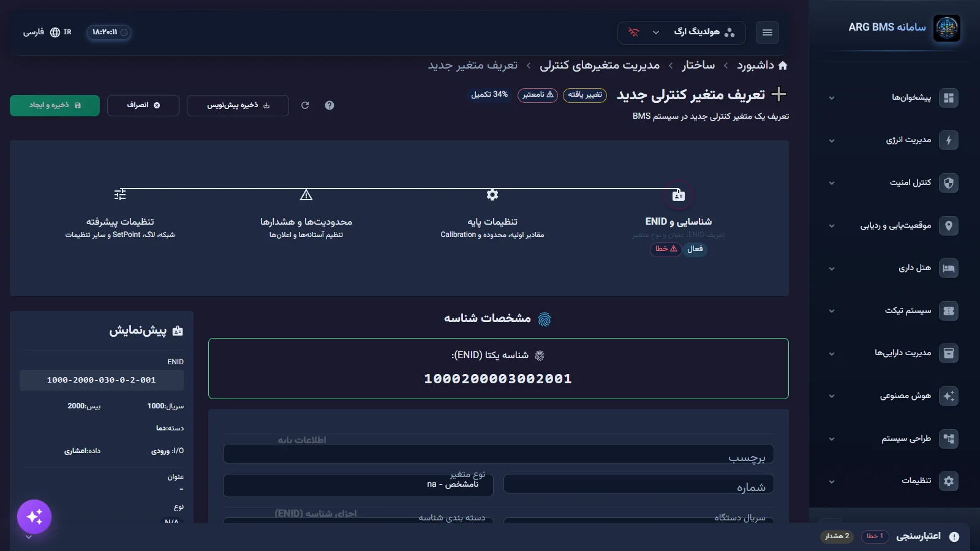Expand کنترل امنیت chevron arrow

(832, 183)
